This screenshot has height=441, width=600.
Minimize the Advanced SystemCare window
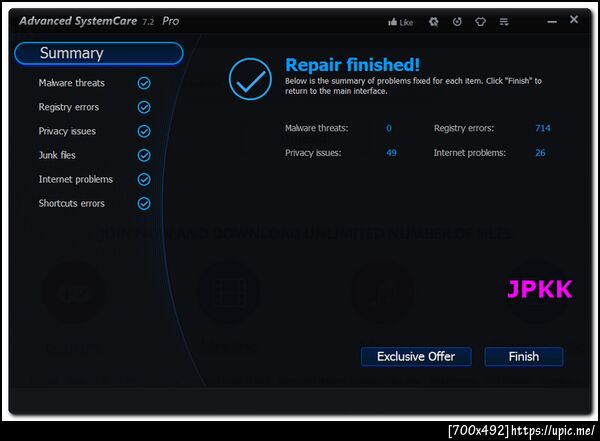coord(552,22)
